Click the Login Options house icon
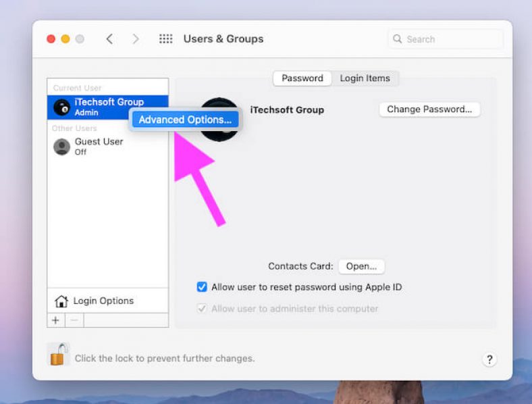 point(61,301)
